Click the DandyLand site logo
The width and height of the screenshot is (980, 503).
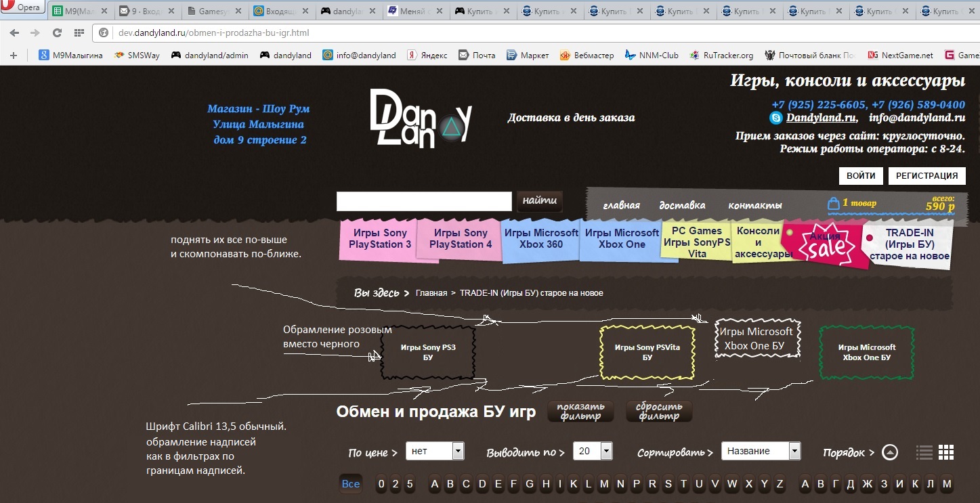click(x=421, y=118)
